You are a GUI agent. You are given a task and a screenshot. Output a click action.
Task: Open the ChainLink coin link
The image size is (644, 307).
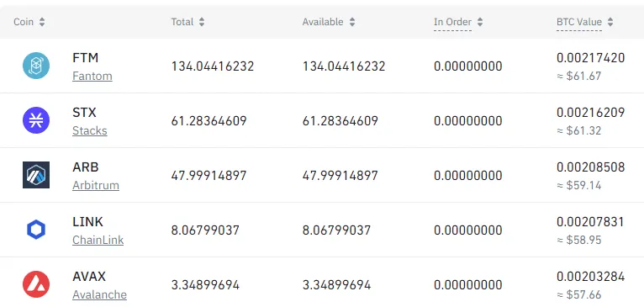pyautogui.click(x=98, y=240)
